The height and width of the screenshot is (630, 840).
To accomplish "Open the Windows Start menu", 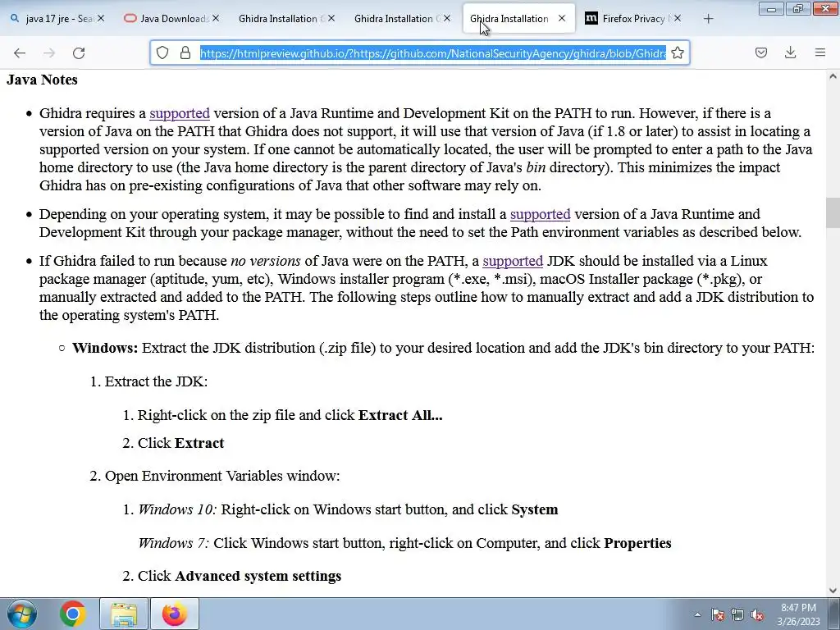I will [x=22, y=614].
